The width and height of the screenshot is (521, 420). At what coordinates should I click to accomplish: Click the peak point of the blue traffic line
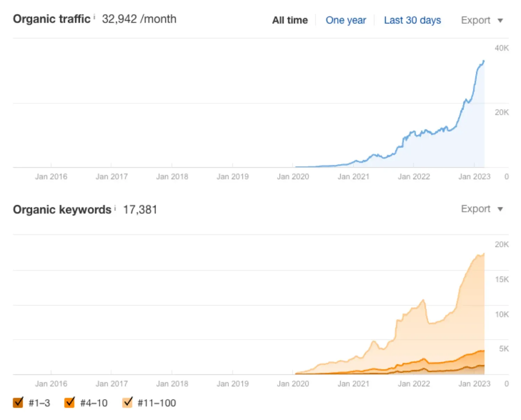tap(483, 61)
